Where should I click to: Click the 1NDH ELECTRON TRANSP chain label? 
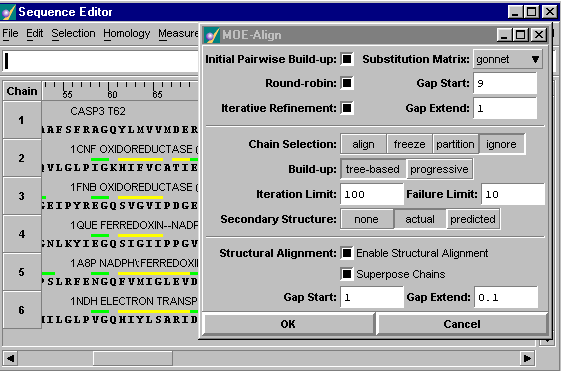tap(134, 301)
